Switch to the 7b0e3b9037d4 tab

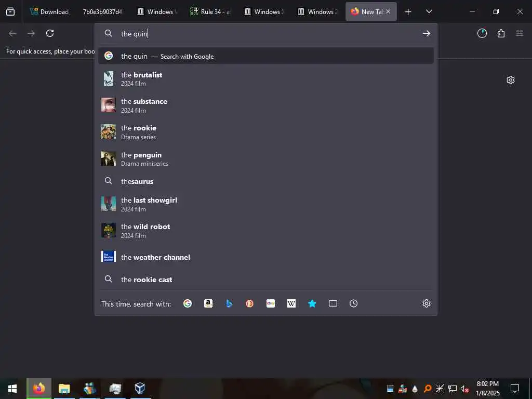pyautogui.click(x=102, y=11)
